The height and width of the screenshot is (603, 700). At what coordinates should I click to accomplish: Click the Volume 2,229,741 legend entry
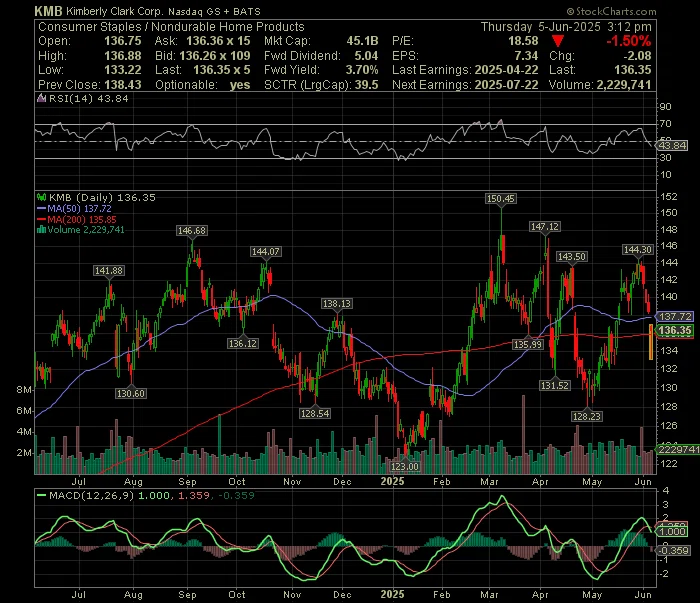tap(81, 229)
